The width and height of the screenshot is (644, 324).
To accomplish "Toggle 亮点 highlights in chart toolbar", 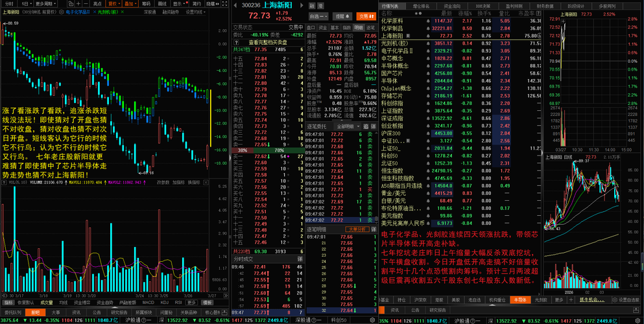I will (97, 4).
